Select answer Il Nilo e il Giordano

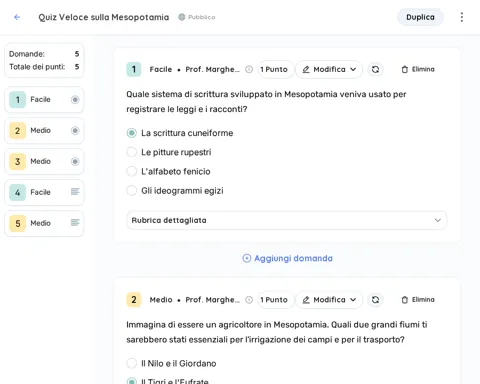171,363
